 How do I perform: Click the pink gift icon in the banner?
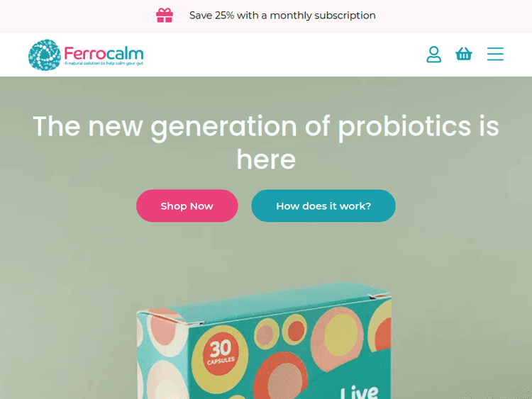(165, 16)
